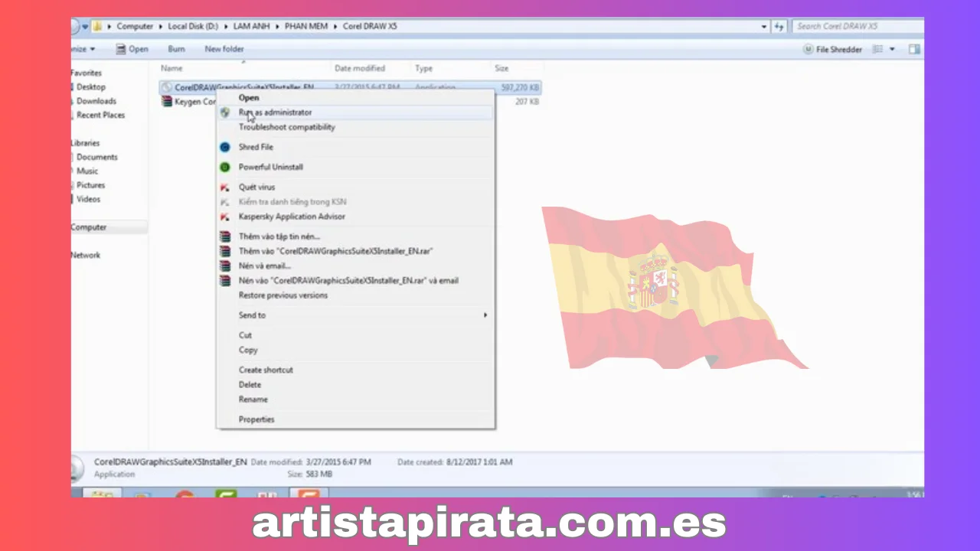
Task: Click the blue Shred File icon
Action: click(x=225, y=147)
